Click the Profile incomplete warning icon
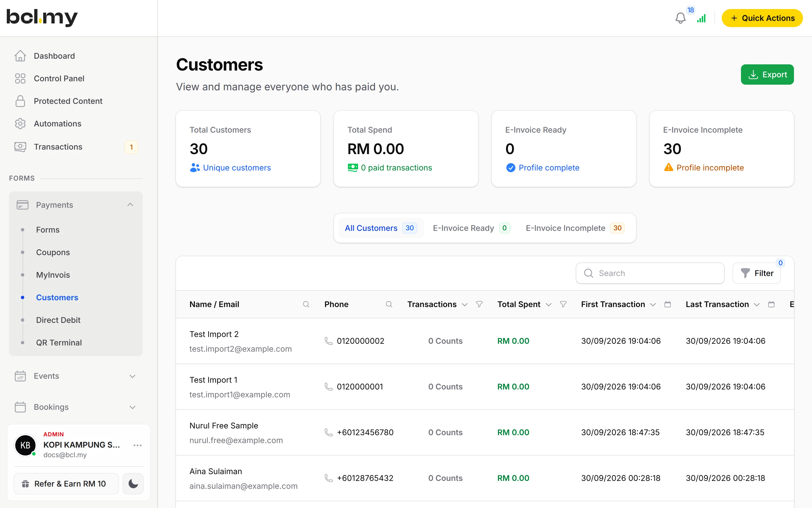Image resolution: width=812 pixels, height=508 pixels. click(668, 167)
